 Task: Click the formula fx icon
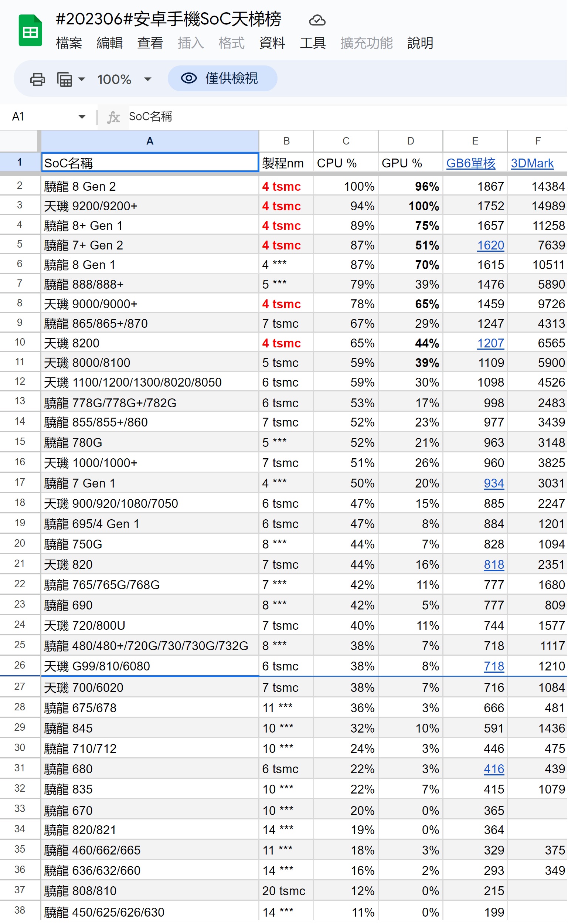tap(113, 117)
